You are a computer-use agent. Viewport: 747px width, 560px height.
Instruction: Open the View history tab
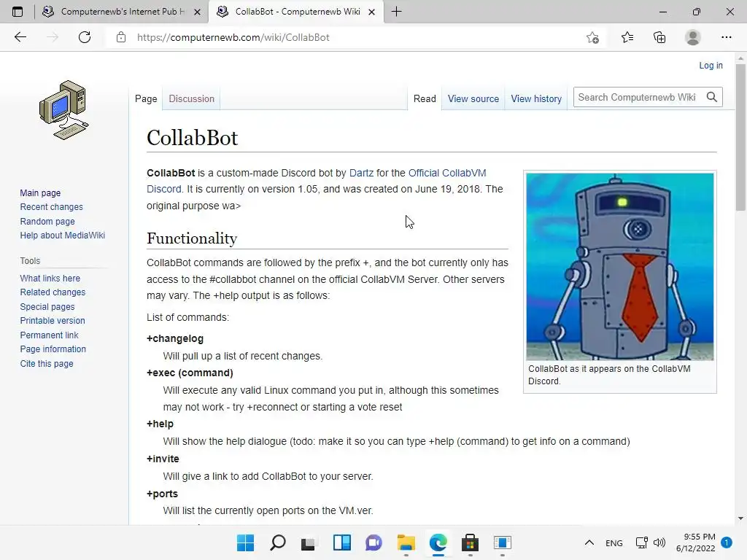(536, 98)
